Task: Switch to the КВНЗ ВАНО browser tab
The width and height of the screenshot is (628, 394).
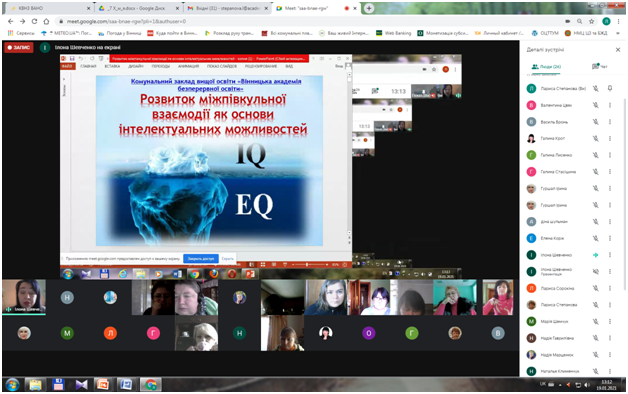Action: (x=49, y=8)
